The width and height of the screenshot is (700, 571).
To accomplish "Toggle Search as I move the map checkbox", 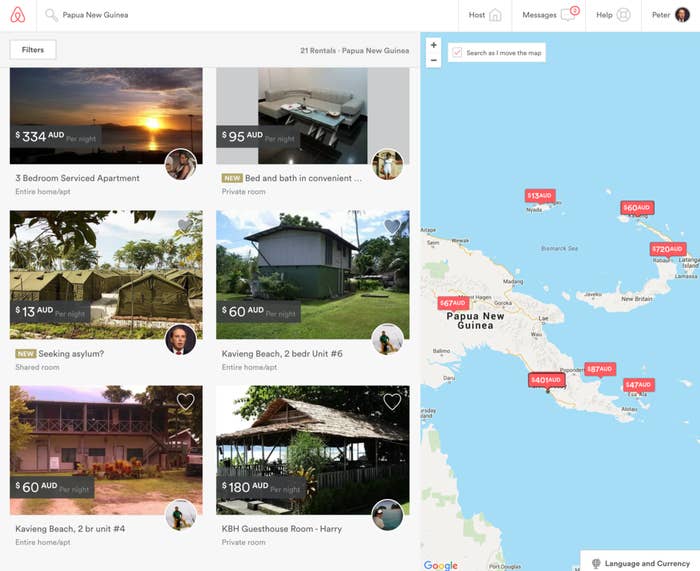I will point(457,52).
